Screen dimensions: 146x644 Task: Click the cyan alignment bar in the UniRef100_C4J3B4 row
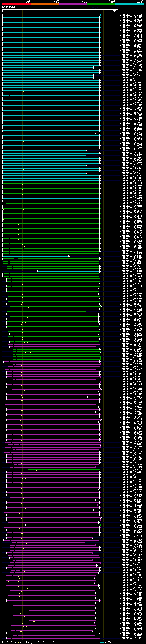pos(69,271)
